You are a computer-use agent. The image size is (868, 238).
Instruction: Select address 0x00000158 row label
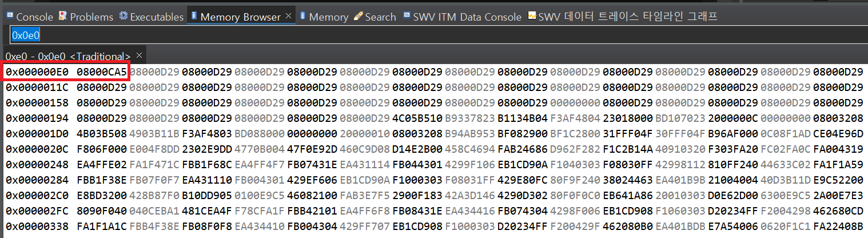pos(37,103)
